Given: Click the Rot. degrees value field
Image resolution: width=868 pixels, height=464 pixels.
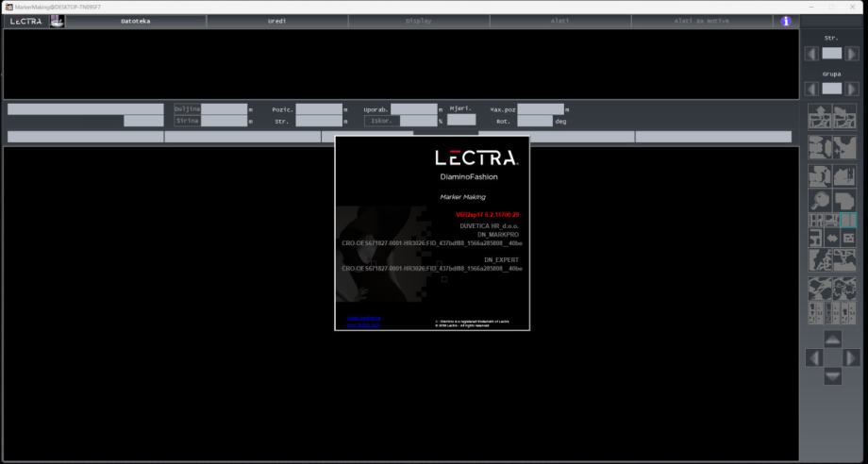Looking at the screenshot, I should (x=535, y=121).
